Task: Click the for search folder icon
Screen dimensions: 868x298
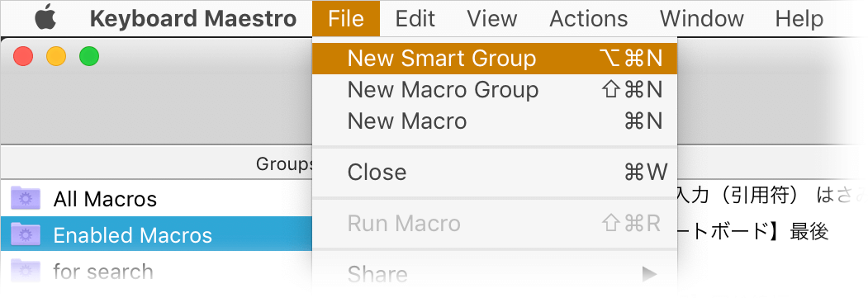Action: pos(26,272)
